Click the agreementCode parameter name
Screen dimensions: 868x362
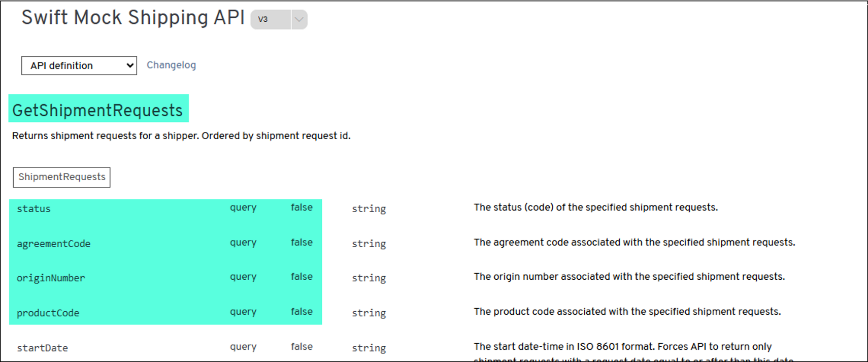pos(53,244)
